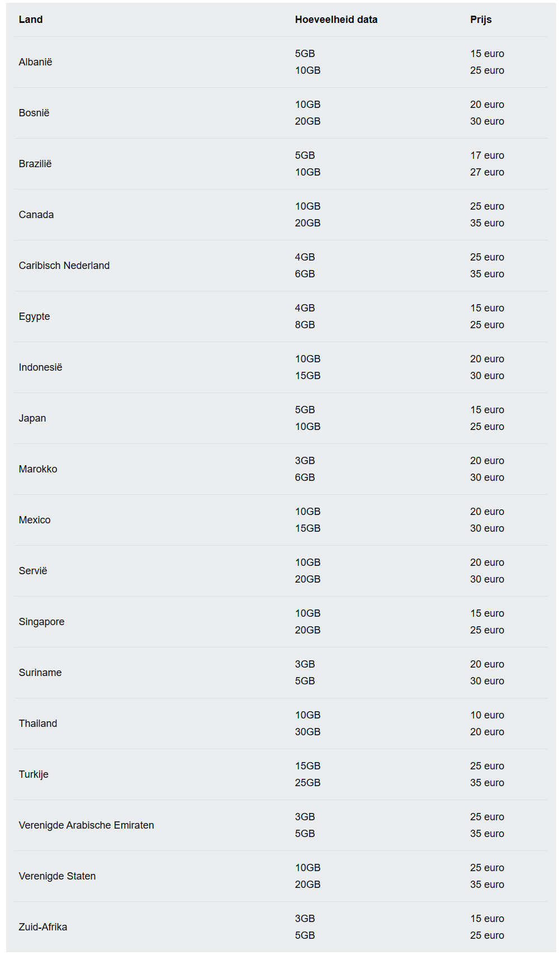
Task: Click the Verenigde Staten country name
Action: (57, 876)
